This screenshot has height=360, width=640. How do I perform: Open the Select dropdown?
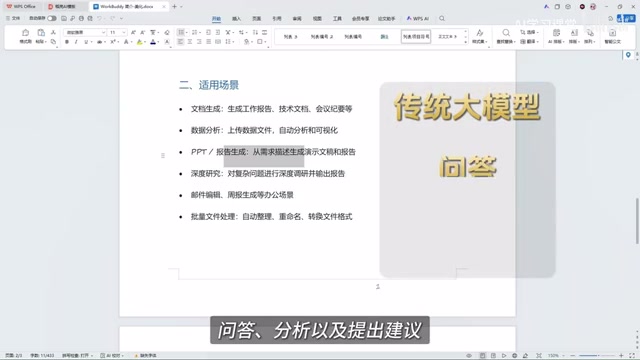click(x=529, y=32)
